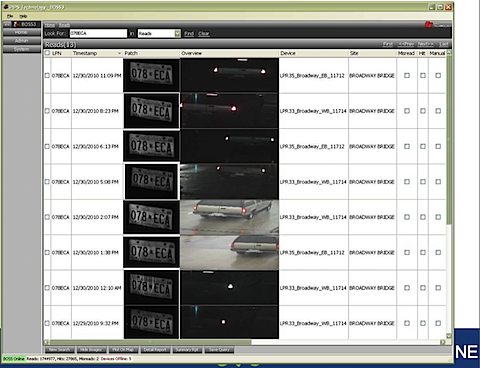Viewport: 480px width, 368px height.
Task: Click the Detail Report button
Action: (155, 350)
